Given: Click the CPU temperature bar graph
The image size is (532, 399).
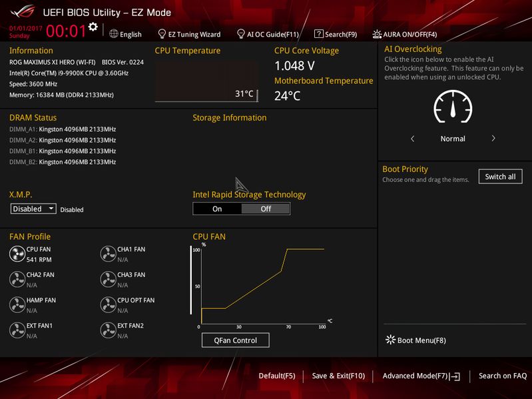Looking at the screenshot, I should [x=206, y=81].
